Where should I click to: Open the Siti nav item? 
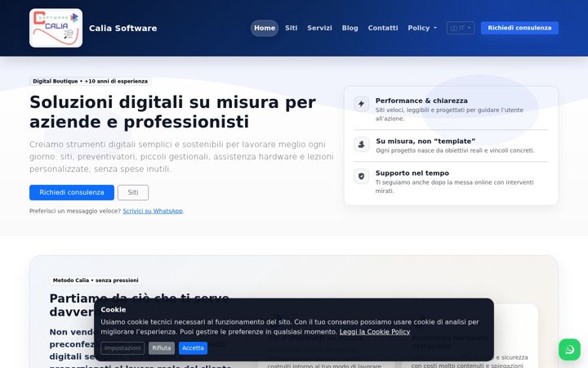(x=291, y=28)
